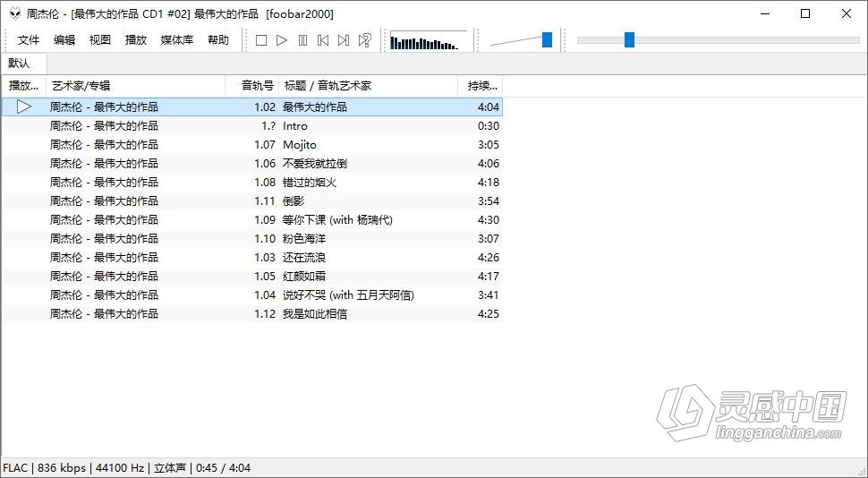Select the track 还在流浪
This screenshot has width=868, height=478.
point(252,258)
